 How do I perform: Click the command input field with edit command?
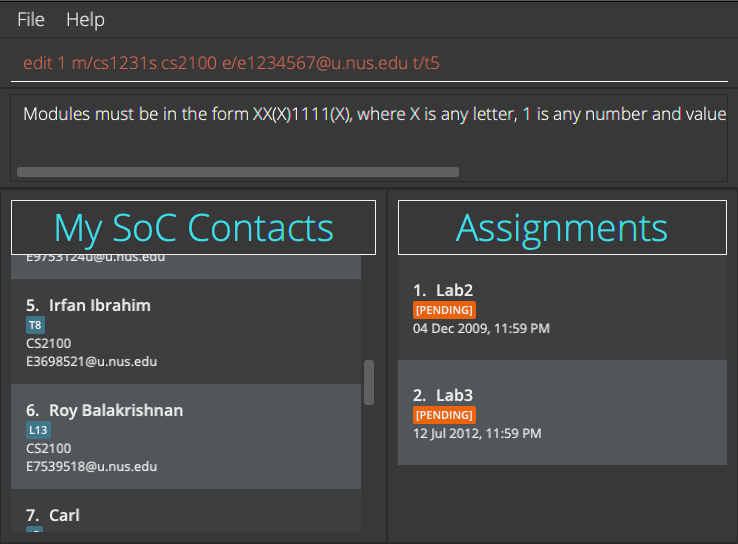point(369,63)
